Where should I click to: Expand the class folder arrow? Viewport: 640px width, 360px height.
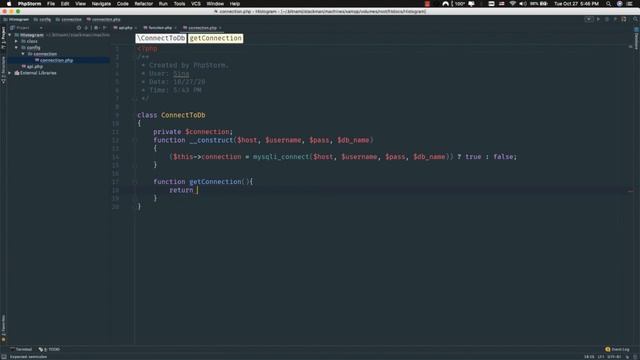(16, 41)
